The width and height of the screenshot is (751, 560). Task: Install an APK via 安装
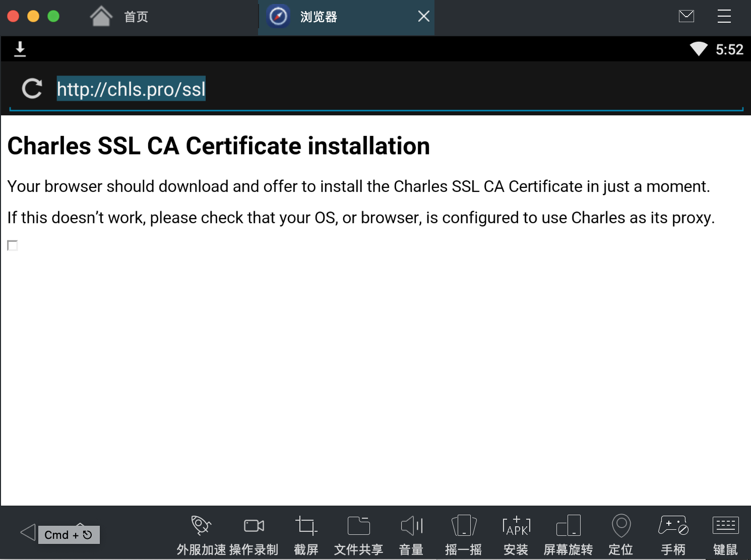[516, 536]
